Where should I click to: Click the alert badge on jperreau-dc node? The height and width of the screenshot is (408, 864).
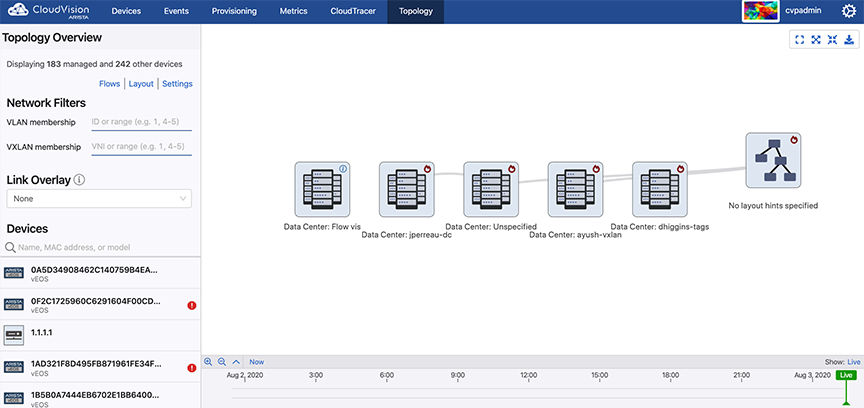427,169
